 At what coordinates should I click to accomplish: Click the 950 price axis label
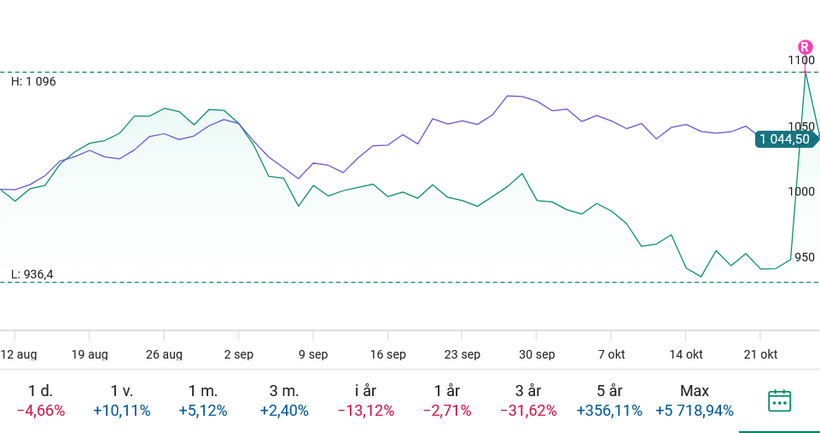point(804,257)
